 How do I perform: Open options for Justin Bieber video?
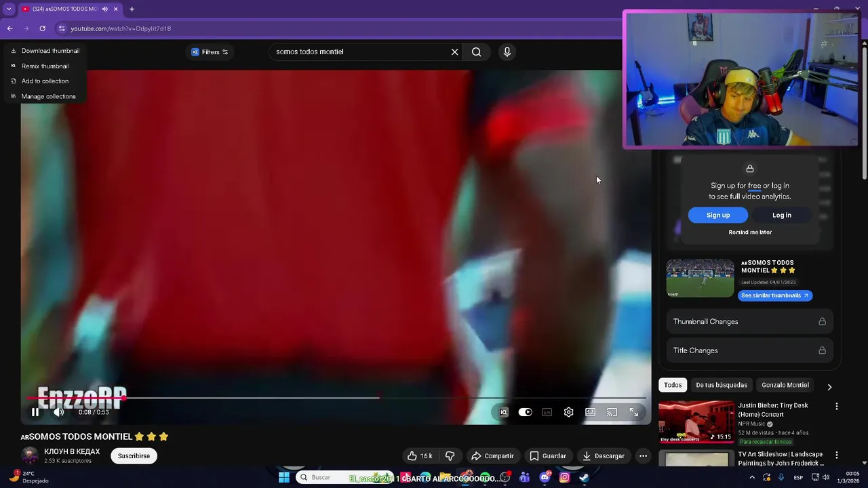(x=836, y=407)
